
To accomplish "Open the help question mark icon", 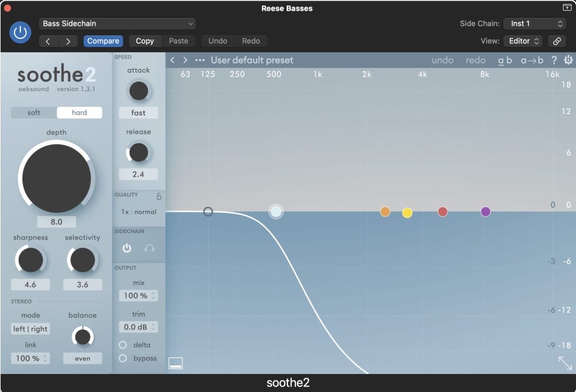I will pos(554,60).
